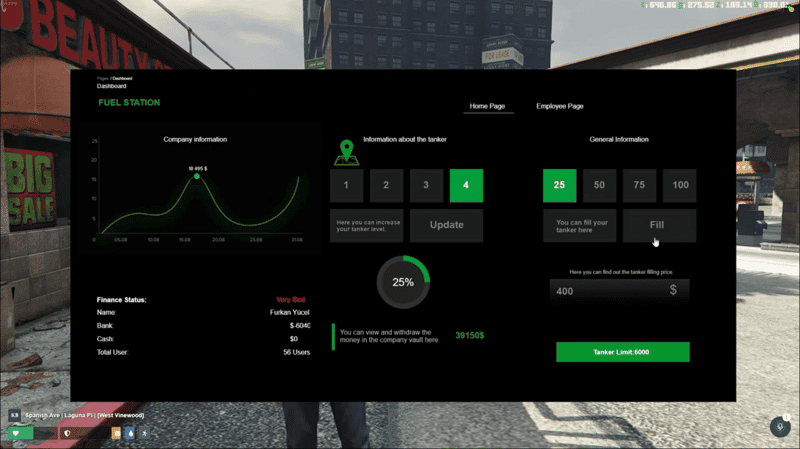This screenshot has width=800, height=449.
Task: Click the 'Very Bad' finance status text
Action: [291, 300]
